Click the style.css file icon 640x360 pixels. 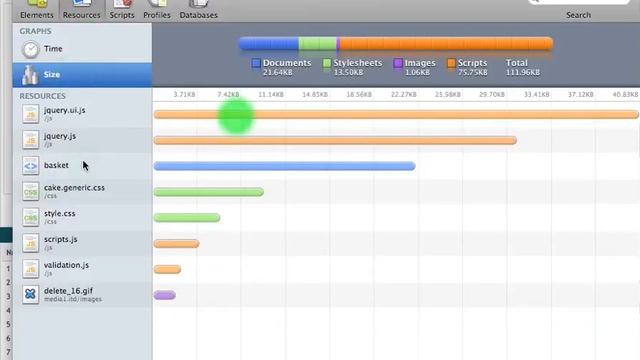click(x=31, y=217)
